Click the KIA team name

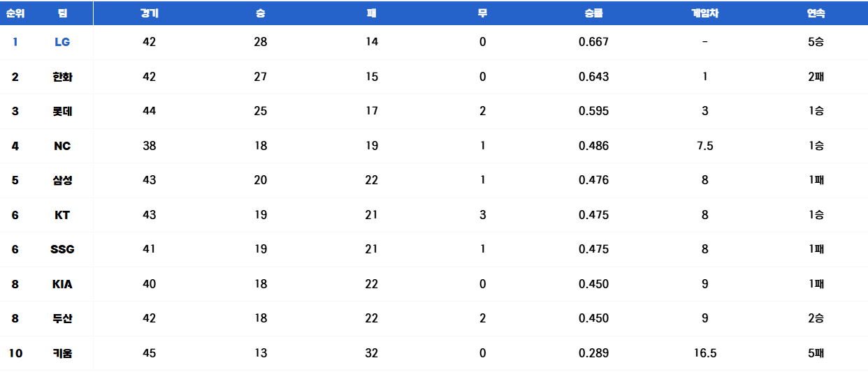coord(62,284)
